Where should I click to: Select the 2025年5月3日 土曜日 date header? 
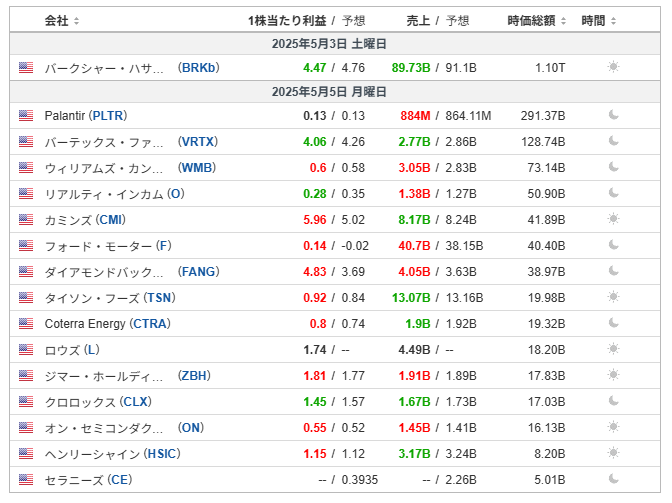329,44
